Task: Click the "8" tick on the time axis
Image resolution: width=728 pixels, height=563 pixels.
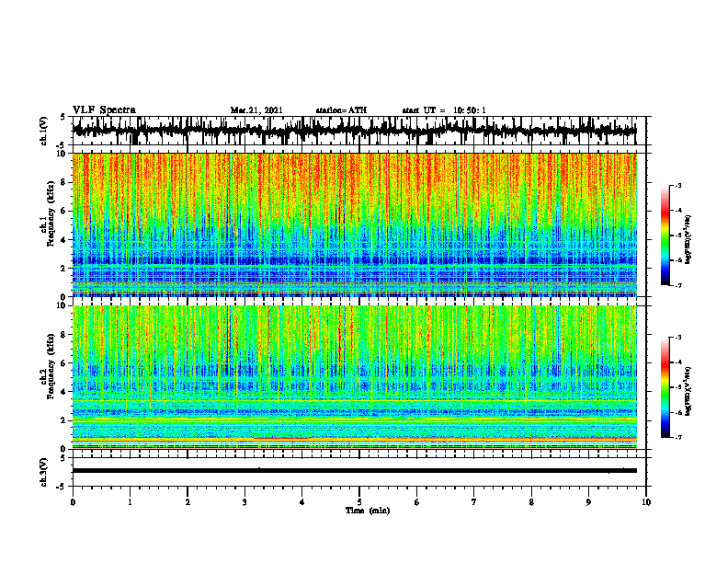Action: click(x=531, y=502)
